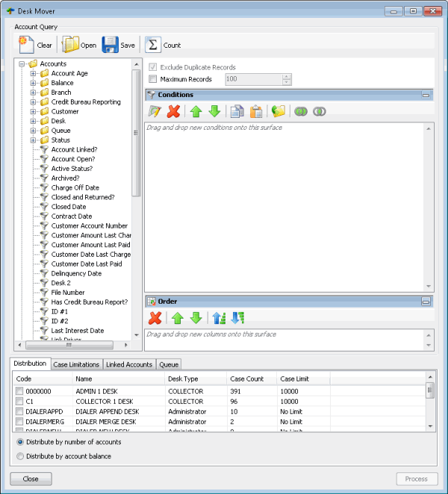
Task: Click the Count sigma button
Action: (162, 45)
